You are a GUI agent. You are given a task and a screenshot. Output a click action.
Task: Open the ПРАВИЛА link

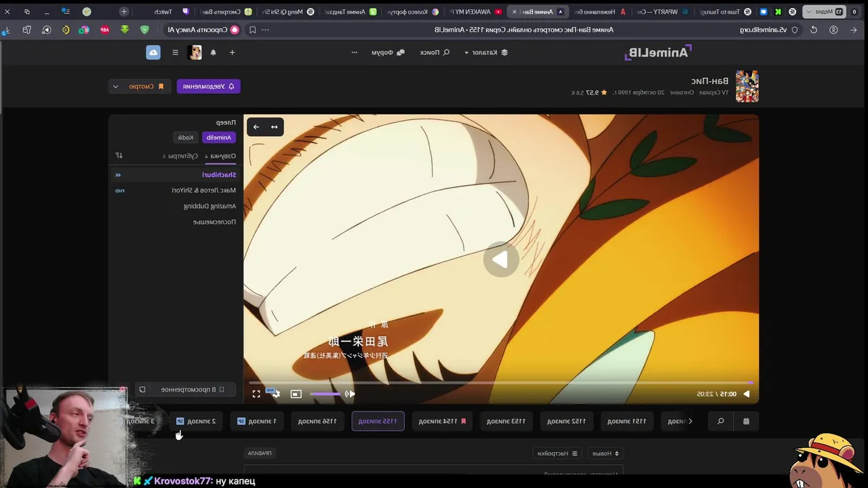click(260, 453)
